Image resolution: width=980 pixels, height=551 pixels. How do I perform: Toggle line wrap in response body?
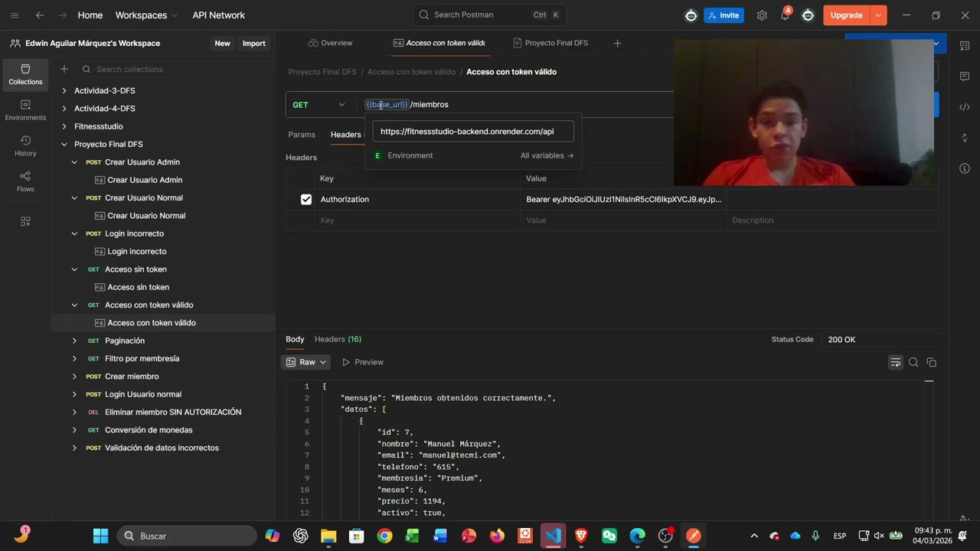[x=895, y=362]
